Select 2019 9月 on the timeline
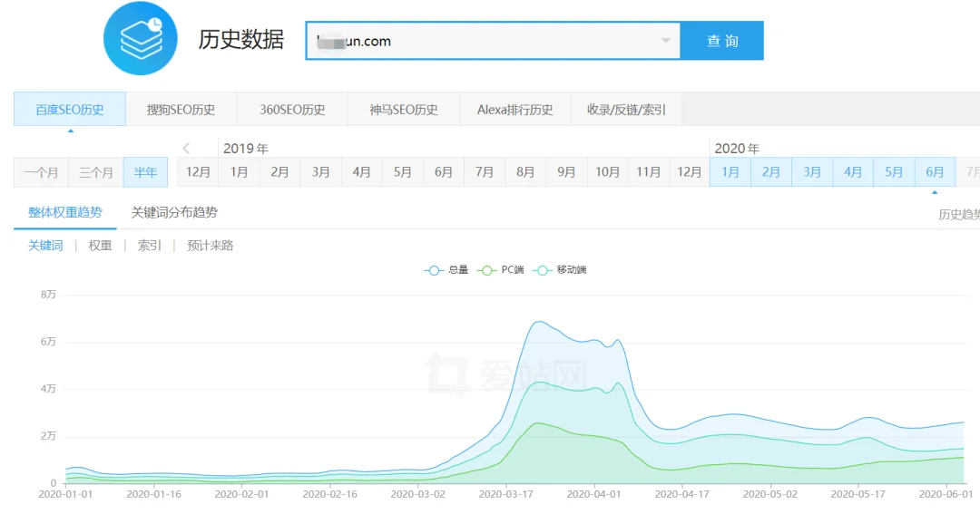The width and height of the screenshot is (980, 514). coord(566,171)
